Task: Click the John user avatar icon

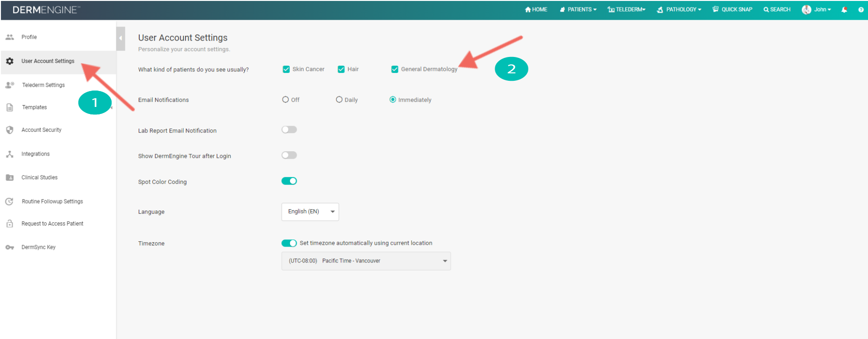Action: coord(806,9)
